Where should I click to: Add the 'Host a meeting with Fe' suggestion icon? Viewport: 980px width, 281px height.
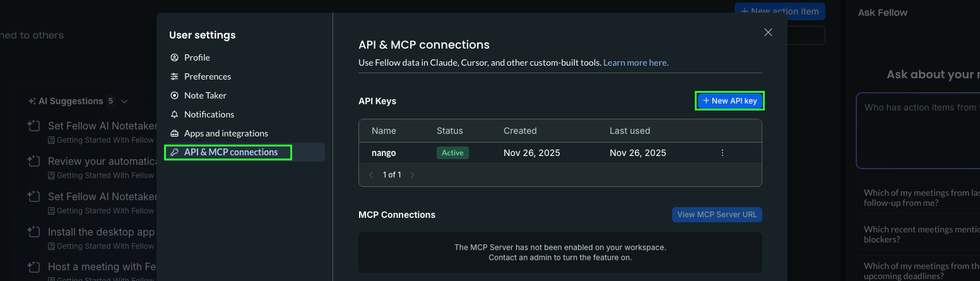pos(33,268)
